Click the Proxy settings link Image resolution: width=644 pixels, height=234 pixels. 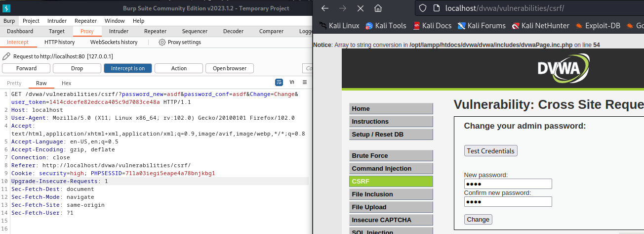coord(184,42)
